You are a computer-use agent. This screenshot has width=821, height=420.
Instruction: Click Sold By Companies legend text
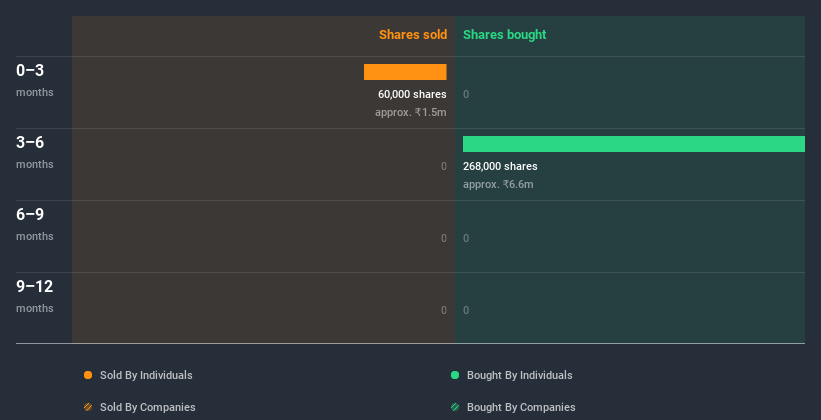(148, 407)
